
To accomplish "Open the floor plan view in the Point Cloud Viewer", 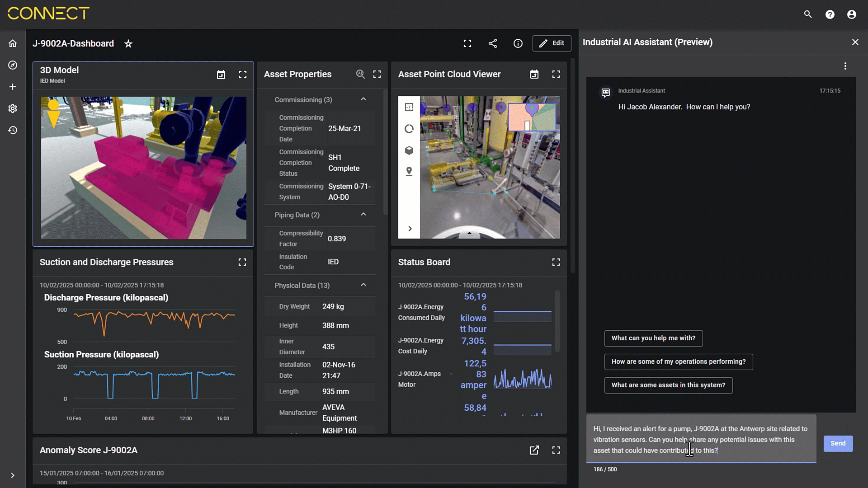I will pyautogui.click(x=409, y=107).
